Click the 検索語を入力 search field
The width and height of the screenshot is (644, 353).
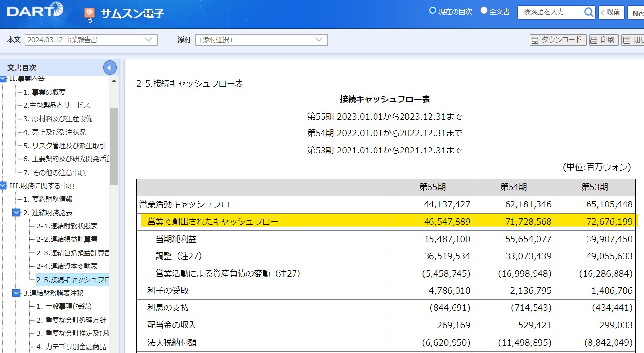550,12
